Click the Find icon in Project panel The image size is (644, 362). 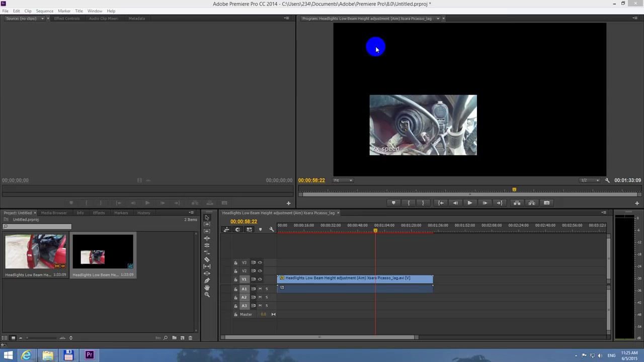pos(165,338)
